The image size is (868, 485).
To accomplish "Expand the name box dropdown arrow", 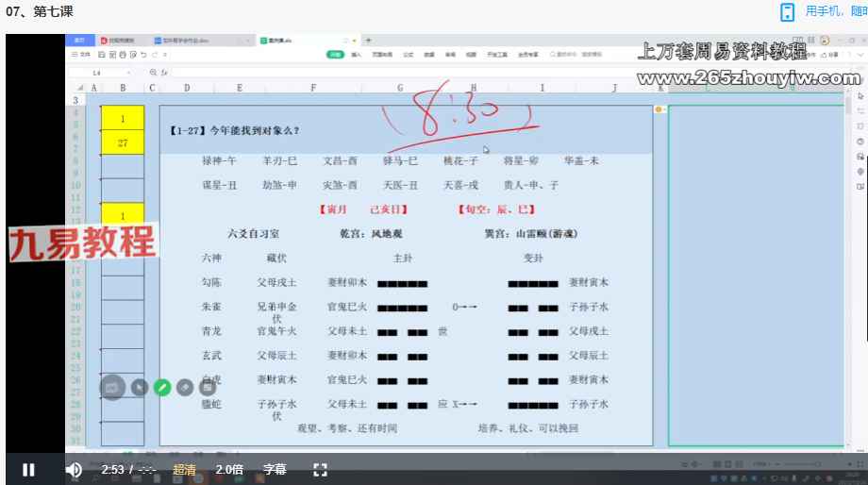I will point(129,73).
